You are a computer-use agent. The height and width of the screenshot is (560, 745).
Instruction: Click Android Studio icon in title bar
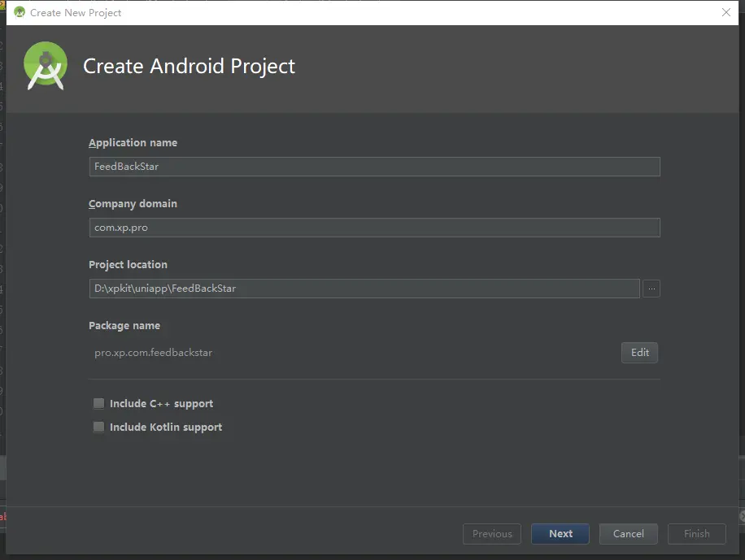[x=20, y=12]
